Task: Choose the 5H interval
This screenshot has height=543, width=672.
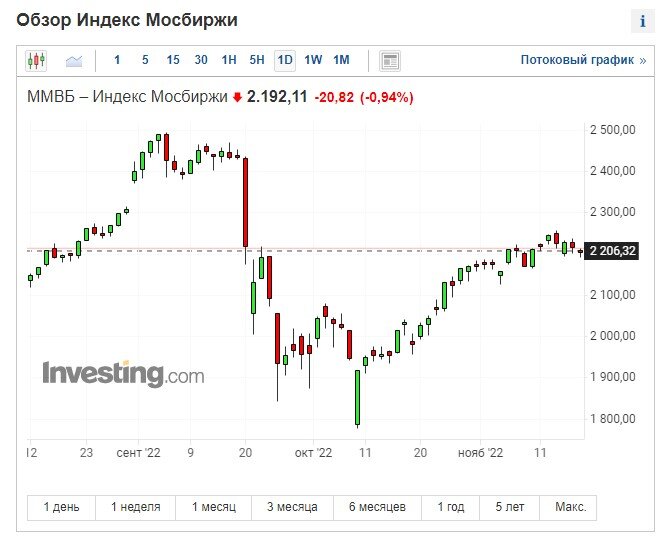Action: [257, 60]
